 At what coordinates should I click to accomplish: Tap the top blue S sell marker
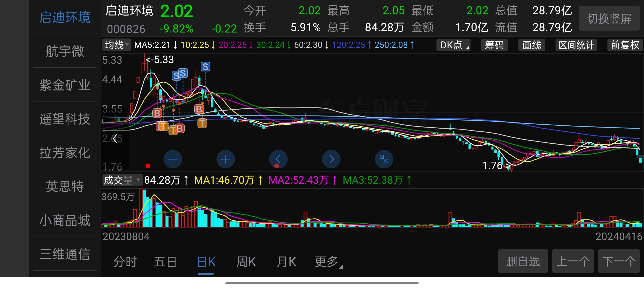[x=206, y=67]
